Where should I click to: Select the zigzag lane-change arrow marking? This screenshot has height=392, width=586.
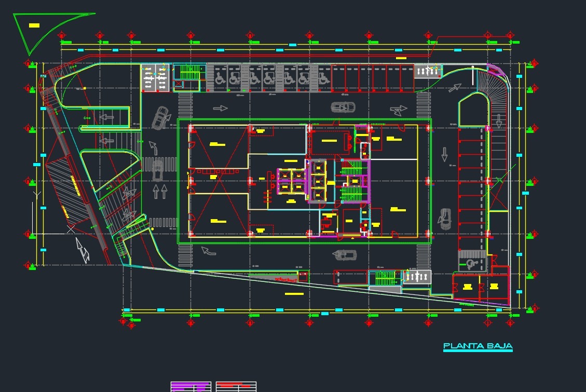[399, 110]
